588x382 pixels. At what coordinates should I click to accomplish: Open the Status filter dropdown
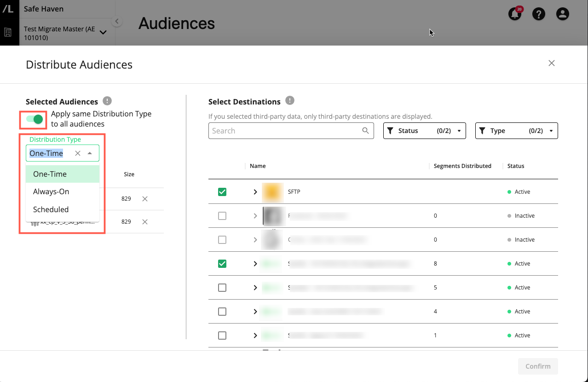[x=424, y=131]
